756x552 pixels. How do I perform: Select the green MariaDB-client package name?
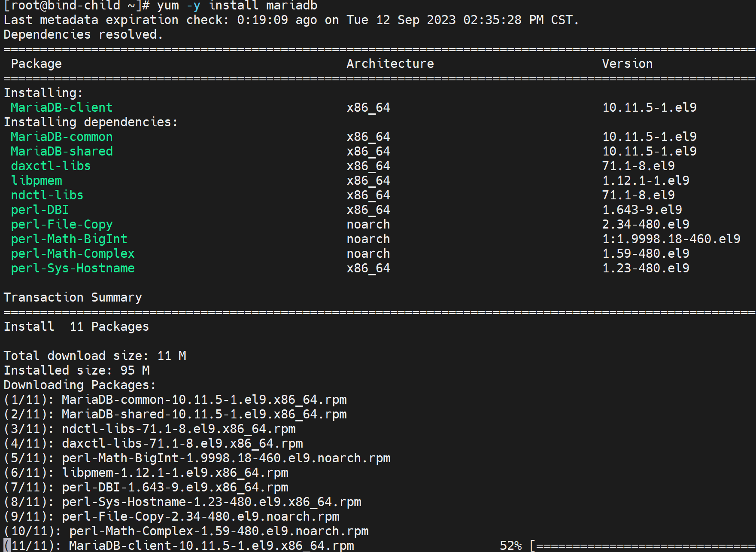[x=61, y=107]
